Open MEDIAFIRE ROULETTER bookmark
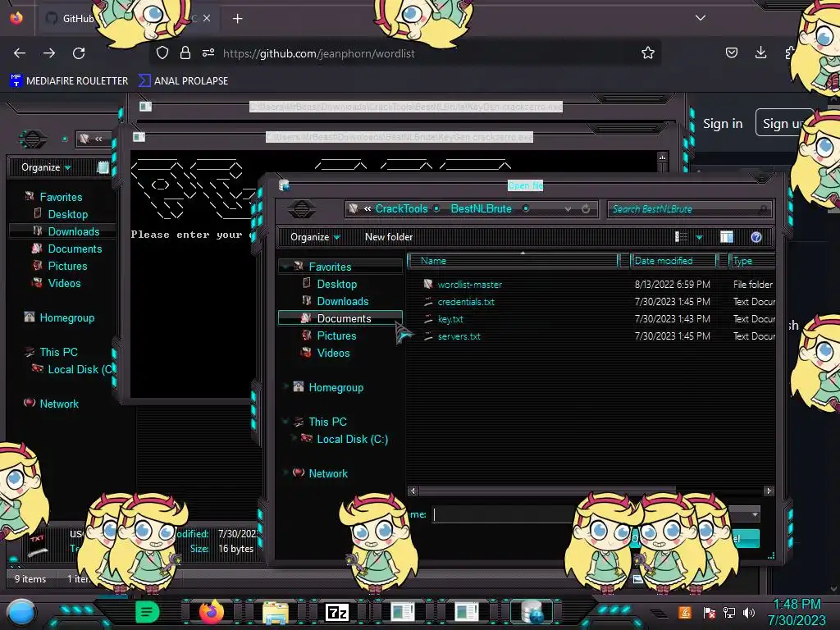 coord(69,81)
